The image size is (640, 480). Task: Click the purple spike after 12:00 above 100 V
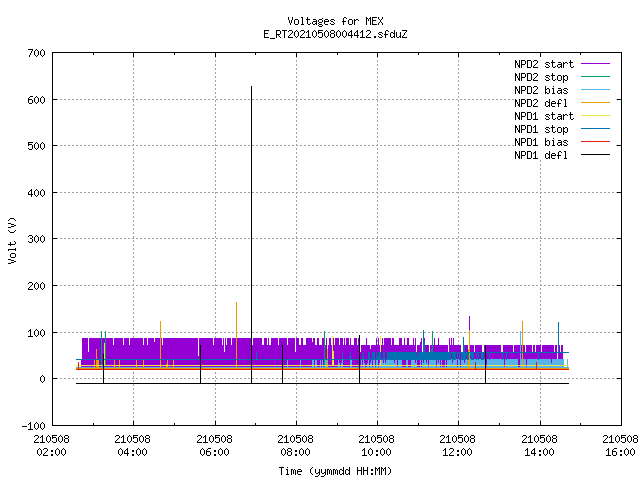pyautogui.click(x=469, y=322)
